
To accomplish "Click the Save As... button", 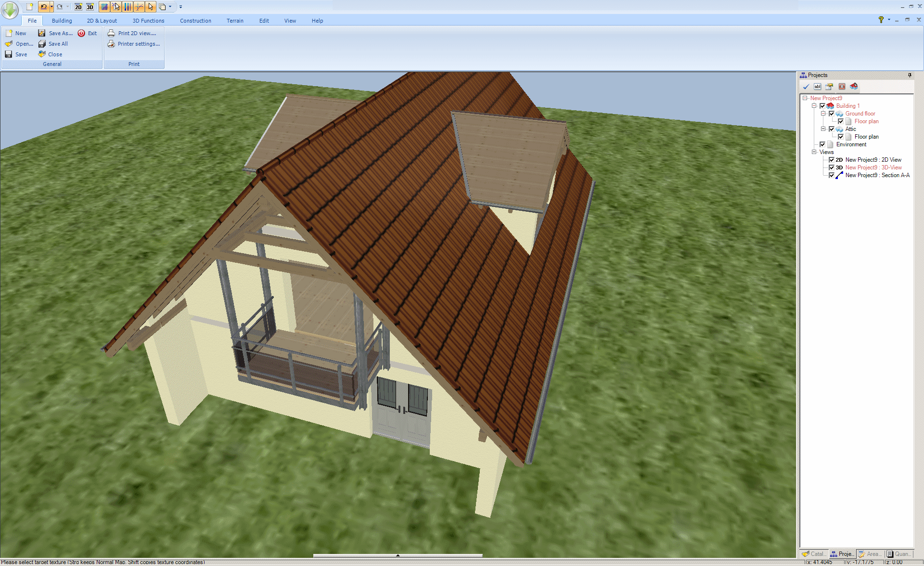I will point(56,33).
